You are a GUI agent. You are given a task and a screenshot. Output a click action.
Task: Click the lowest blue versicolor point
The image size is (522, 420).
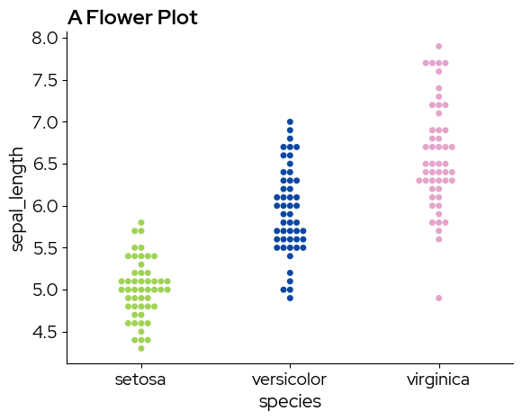click(290, 298)
